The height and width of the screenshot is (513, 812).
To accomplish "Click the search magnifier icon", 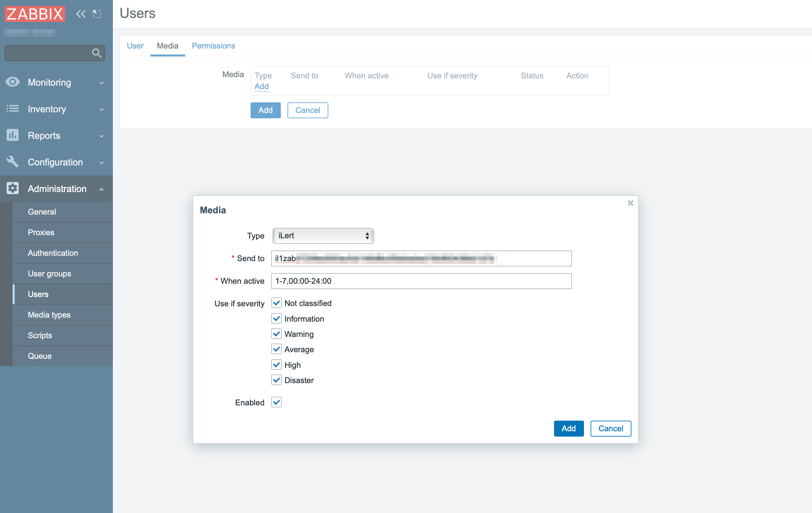I will [x=97, y=53].
